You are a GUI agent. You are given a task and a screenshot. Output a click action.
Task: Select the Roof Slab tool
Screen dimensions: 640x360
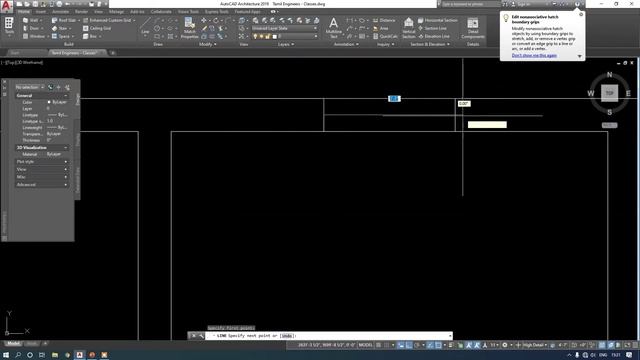point(65,20)
